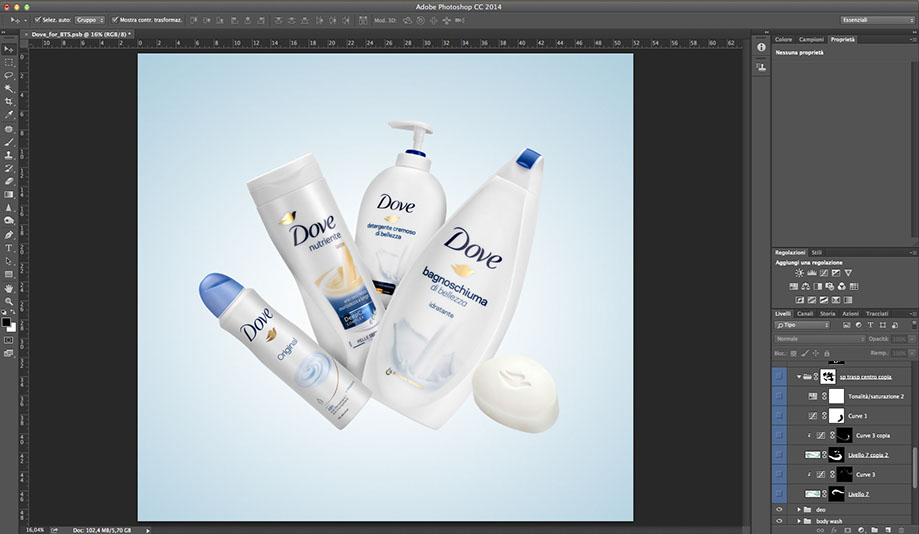This screenshot has height=534, width=919.
Task: Switch to the Storia tab
Action: (x=828, y=314)
